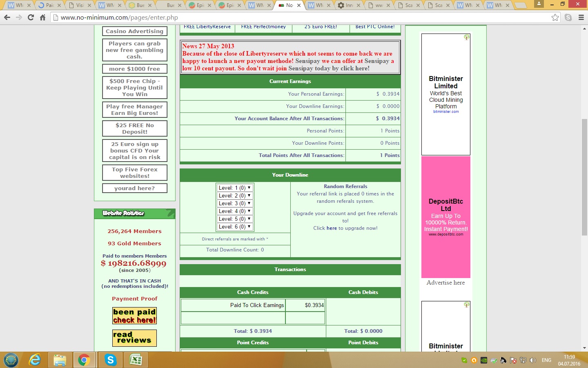Select the FREE LibertyReserve menu item
This screenshot has width=588, height=368.
(x=207, y=27)
